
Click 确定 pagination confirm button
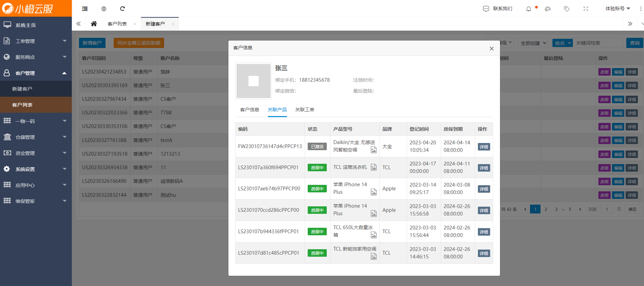(x=632, y=209)
